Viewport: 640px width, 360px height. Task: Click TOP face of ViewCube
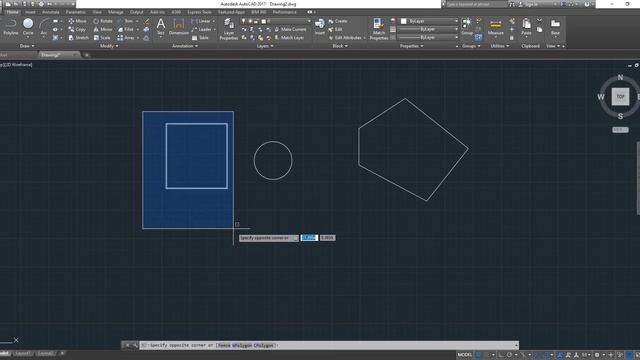620,97
